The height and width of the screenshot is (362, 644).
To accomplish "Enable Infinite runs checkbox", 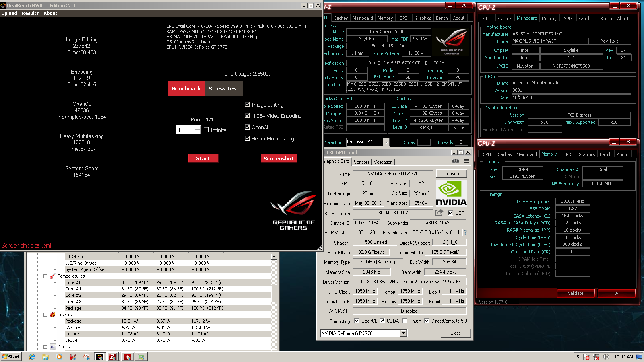I will pos(206,130).
